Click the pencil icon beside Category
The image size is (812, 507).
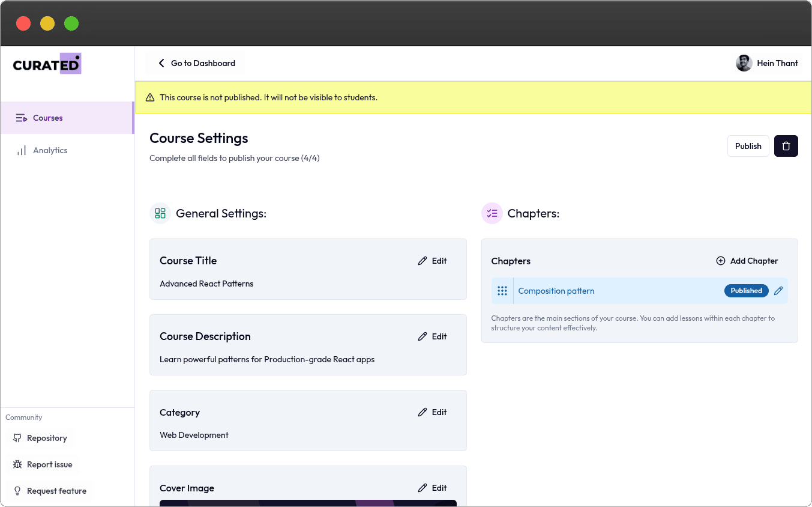click(x=422, y=412)
